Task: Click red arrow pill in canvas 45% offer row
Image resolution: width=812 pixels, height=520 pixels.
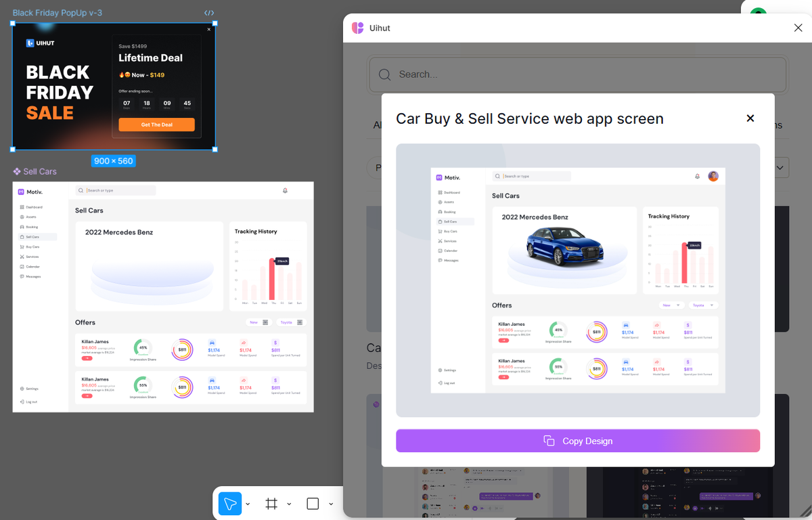Action: click(87, 358)
